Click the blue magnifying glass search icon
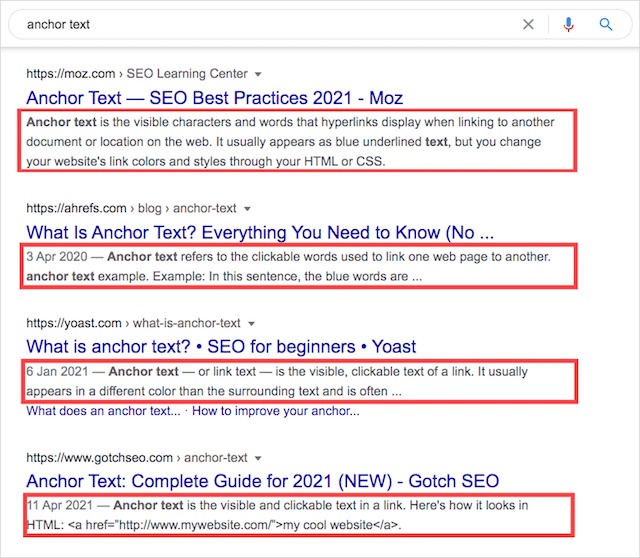The height and width of the screenshot is (558, 640). click(x=606, y=24)
